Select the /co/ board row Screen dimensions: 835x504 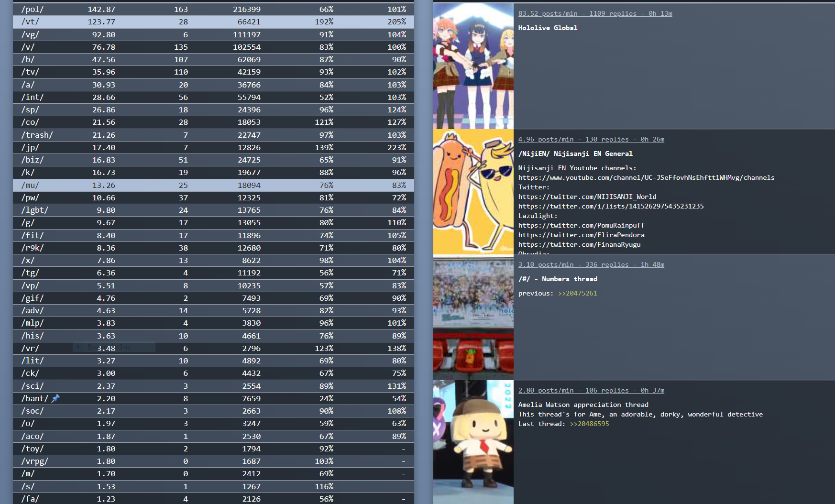point(213,122)
